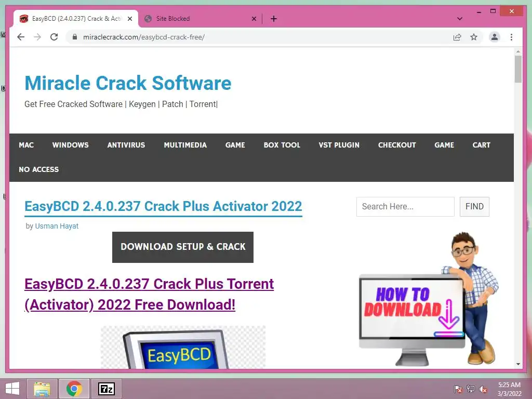
Task: Open the BOX TOOL category
Action: tap(282, 145)
